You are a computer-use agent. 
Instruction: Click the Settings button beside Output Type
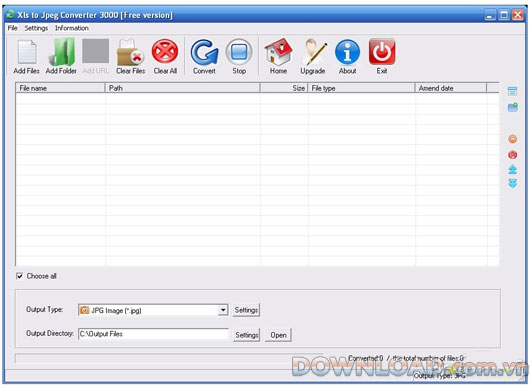click(246, 310)
